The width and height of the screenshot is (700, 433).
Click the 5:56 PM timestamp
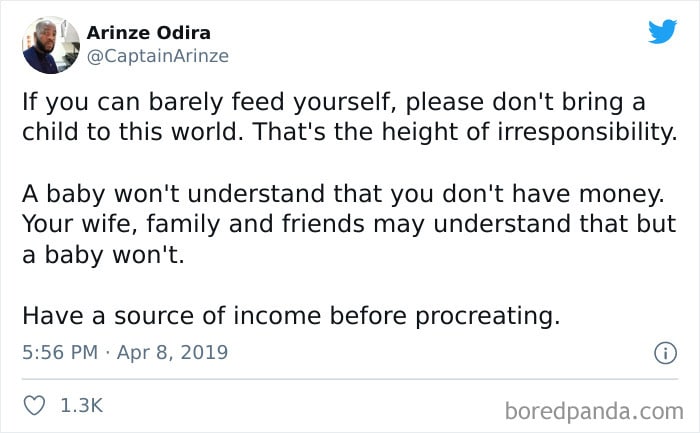click(x=60, y=352)
